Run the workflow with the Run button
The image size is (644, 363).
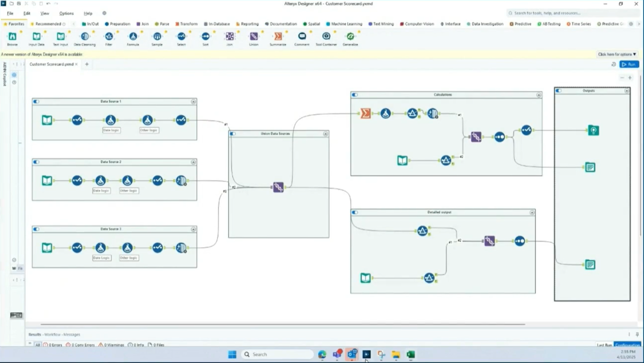pyautogui.click(x=629, y=64)
